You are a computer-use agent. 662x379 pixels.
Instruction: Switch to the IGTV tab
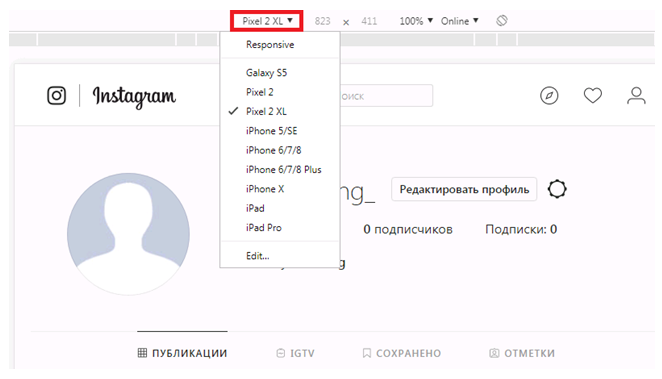[296, 353]
